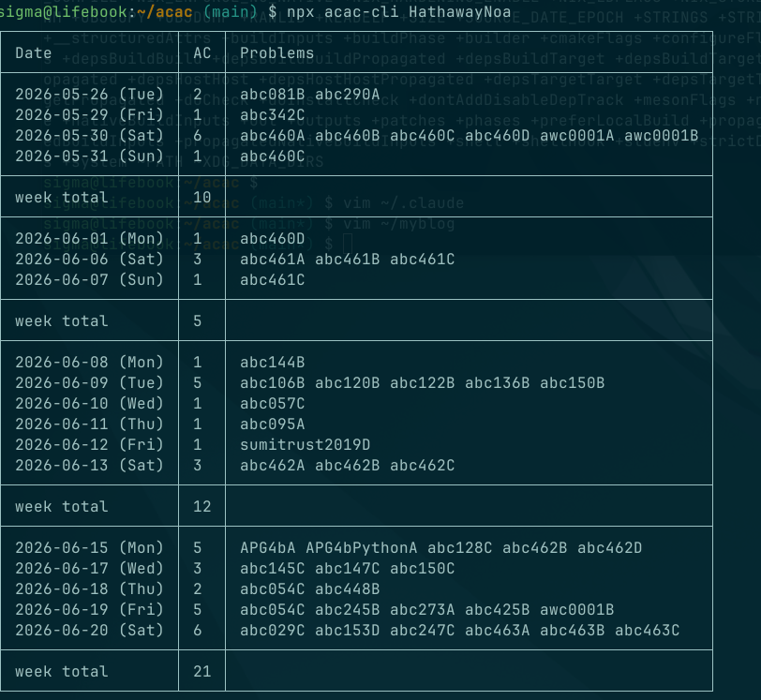Click week total value 5
Viewport: 761px width, 700px height.
198,321
